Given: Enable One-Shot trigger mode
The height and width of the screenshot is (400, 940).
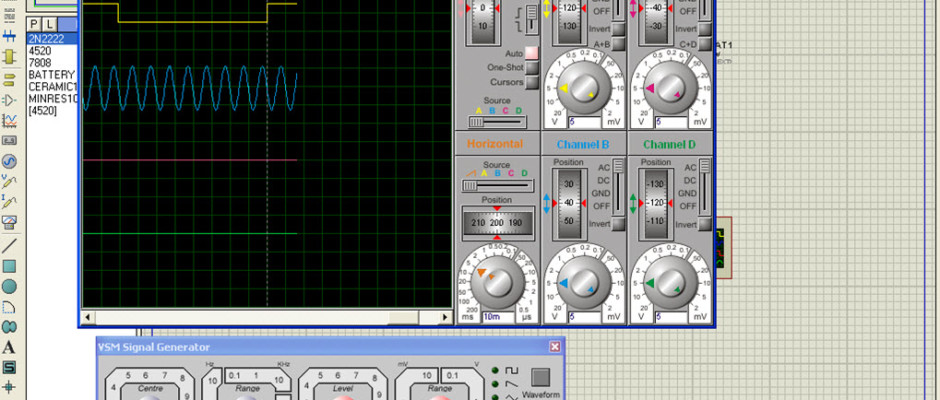Looking at the screenshot, I should point(532,67).
